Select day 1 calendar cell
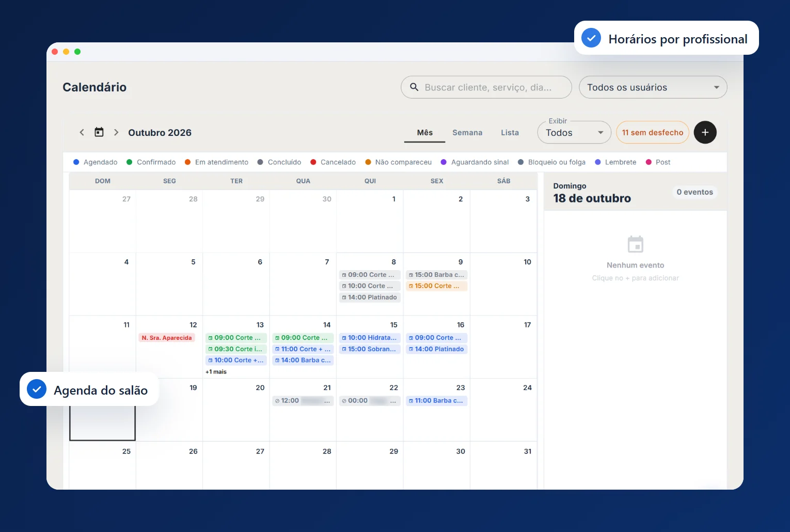Screen dimensions: 790x532 (370, 221)
